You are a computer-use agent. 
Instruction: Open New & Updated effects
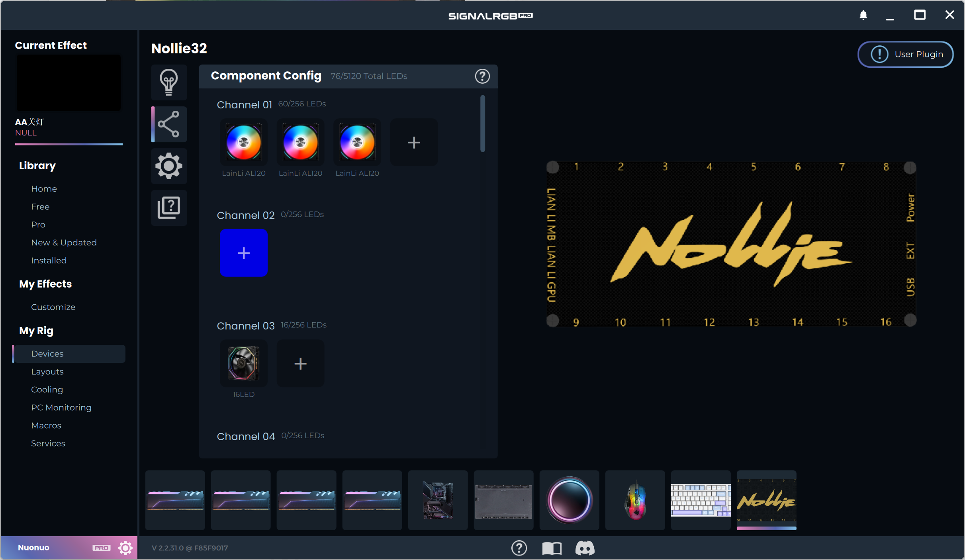coord(64,243)
